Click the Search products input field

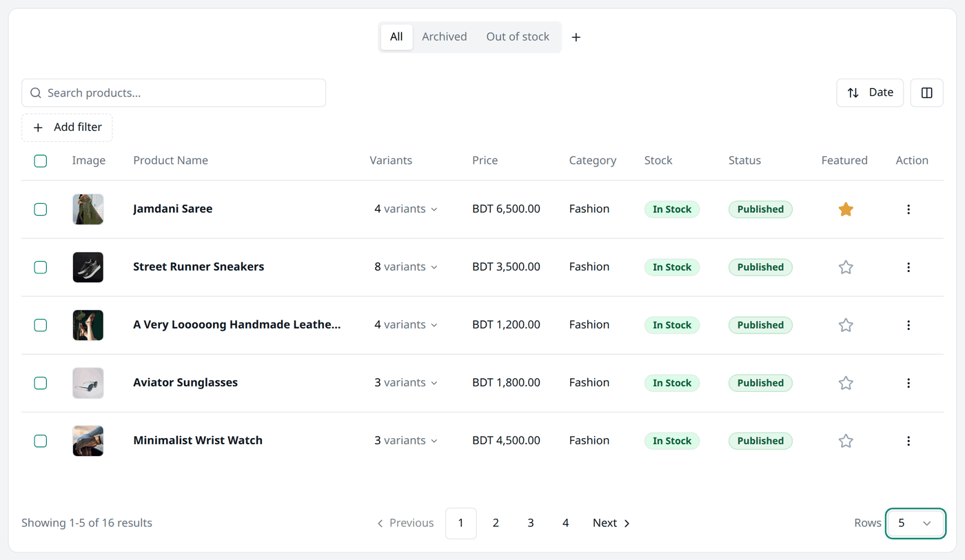pyautogui.click(x=174, y=93)
